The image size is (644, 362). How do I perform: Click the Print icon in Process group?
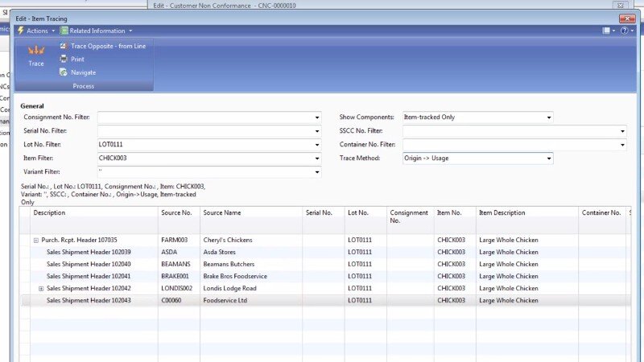(64, 60)
